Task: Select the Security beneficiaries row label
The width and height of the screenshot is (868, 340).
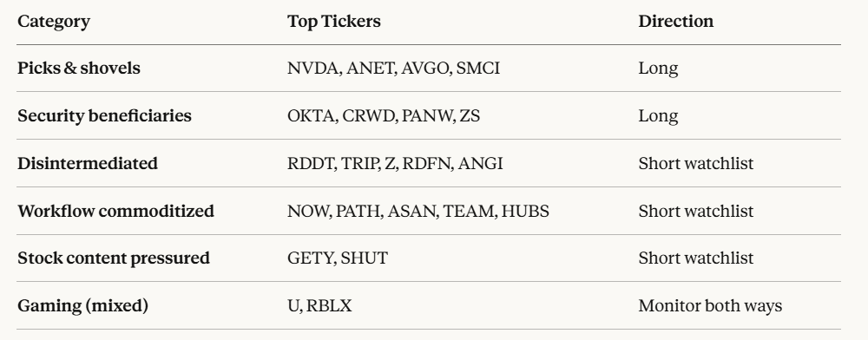Action: [105, 115]
